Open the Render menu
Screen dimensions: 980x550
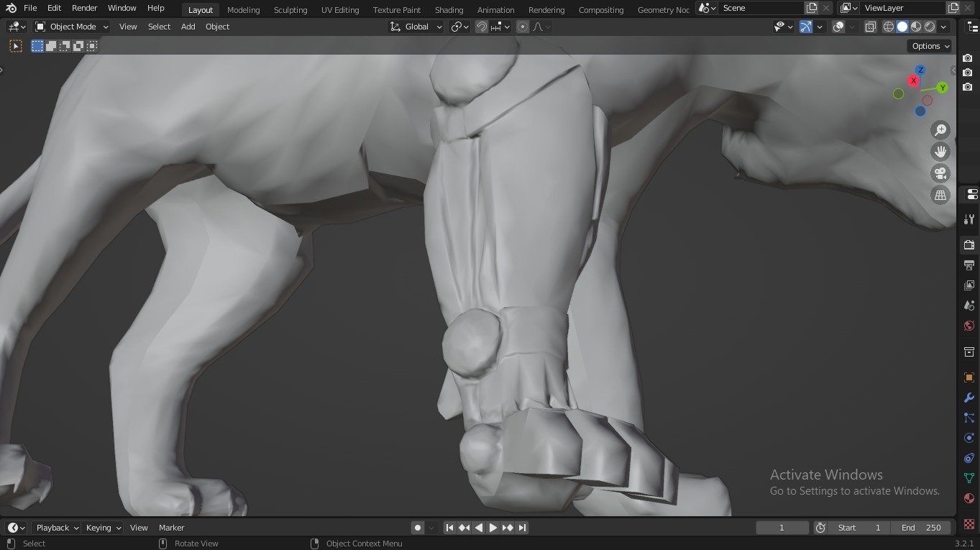pos(84,8)
